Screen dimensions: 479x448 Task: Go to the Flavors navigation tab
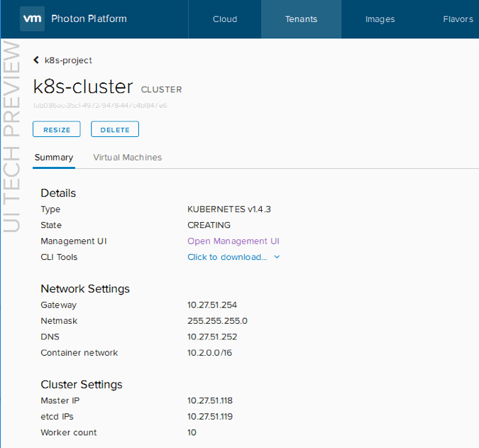click(x=458, y=19)
